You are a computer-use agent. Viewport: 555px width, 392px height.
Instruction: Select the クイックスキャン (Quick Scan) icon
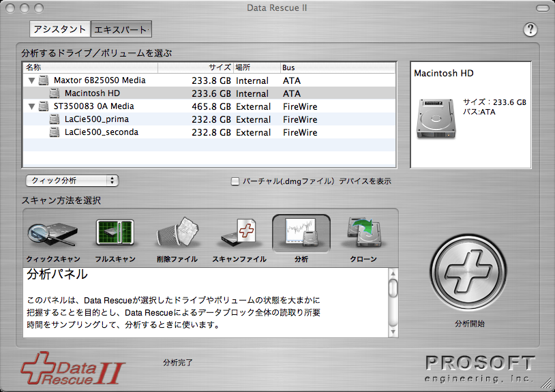click(52, 235)
